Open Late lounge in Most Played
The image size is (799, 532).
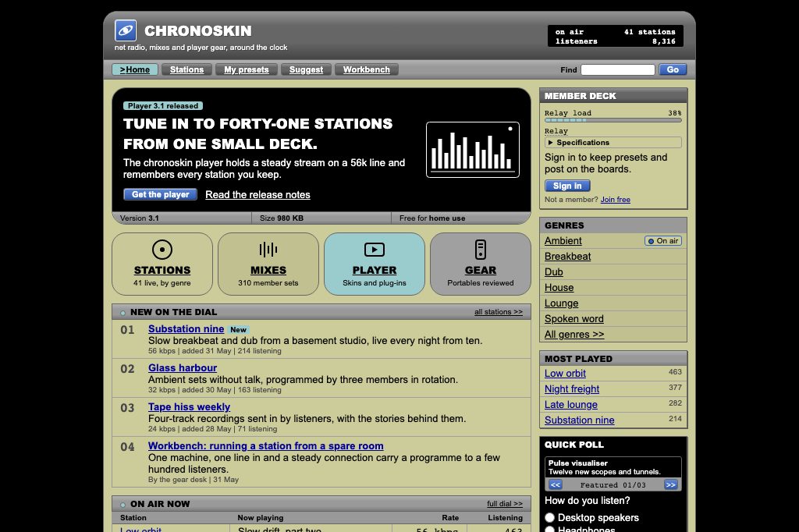[x=570, y=405]
